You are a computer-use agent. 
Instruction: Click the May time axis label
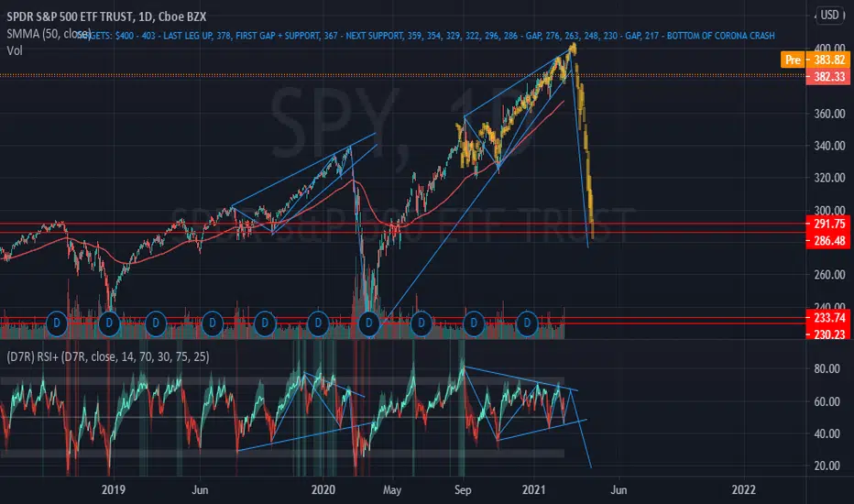392,490
